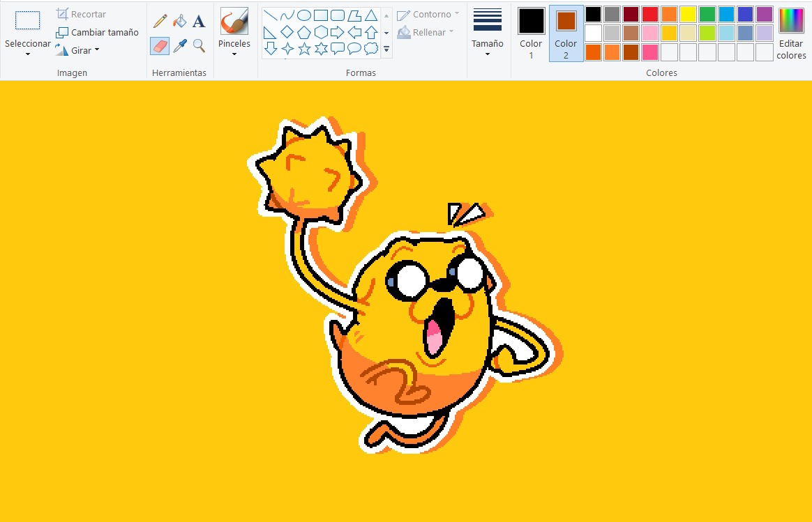Screen dimensions: 812x522
Task: Open the Seleccionar dropdown arrow
Action: click(27, 54)
